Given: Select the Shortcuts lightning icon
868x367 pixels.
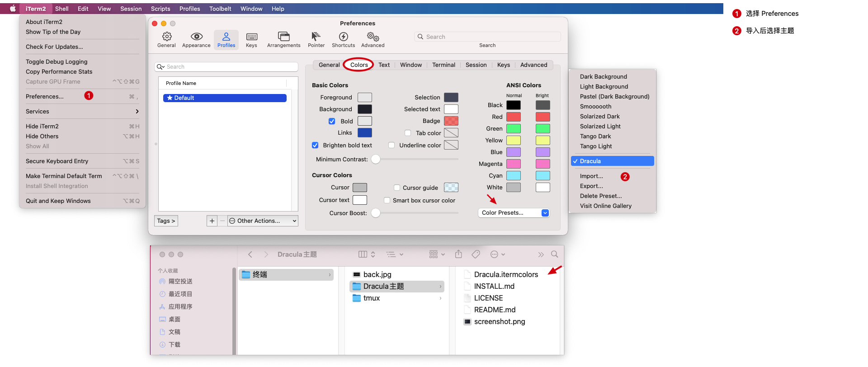Looking at the screenshot, I should [343, 37].
